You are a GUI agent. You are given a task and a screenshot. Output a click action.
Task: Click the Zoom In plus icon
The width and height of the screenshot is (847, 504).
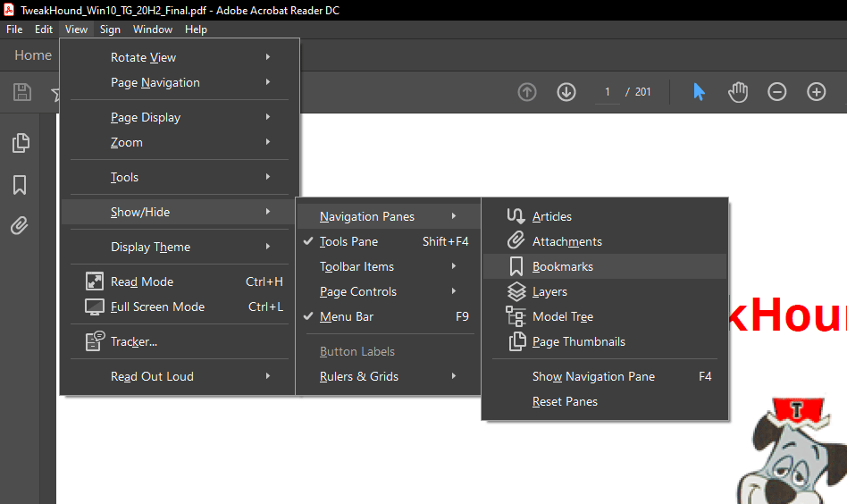[x=817, y=92]
